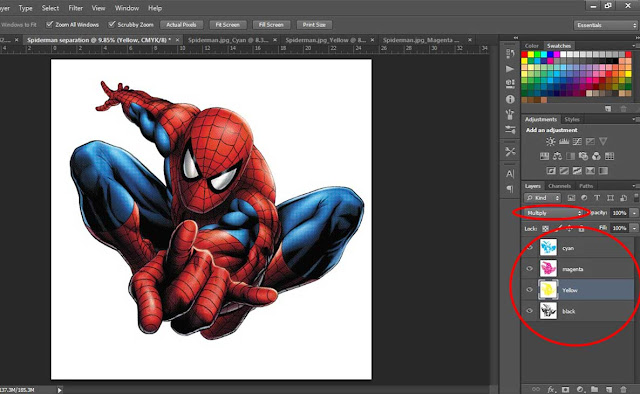Screen dimensions: 640x394
Task: Open the Character panel icon
Action: [x=510, y=174]
